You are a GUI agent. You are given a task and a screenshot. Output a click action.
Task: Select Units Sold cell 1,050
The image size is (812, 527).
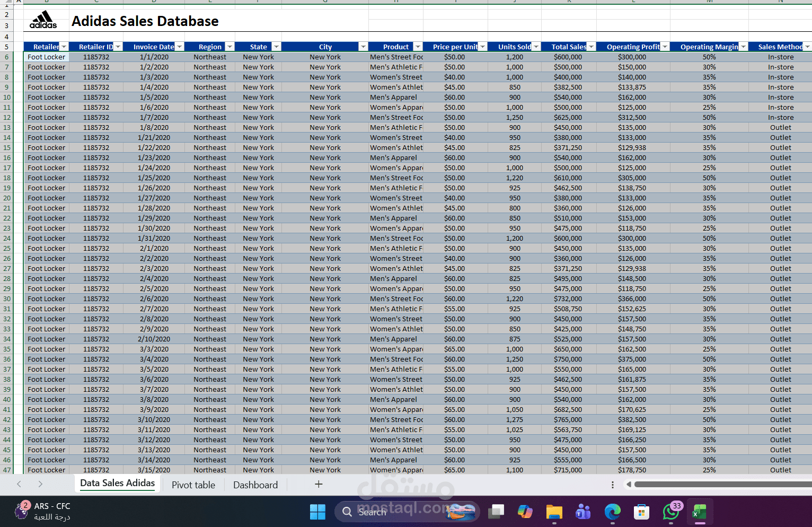515,409
